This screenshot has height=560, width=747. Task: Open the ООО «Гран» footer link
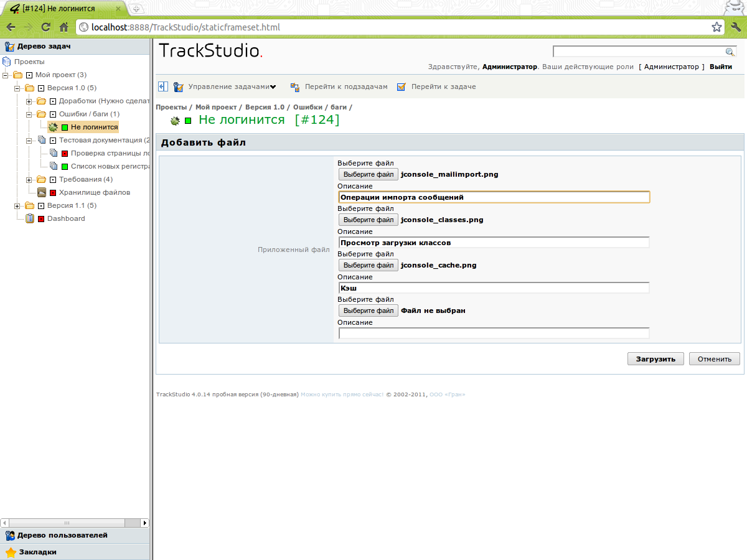click(447, 394)
